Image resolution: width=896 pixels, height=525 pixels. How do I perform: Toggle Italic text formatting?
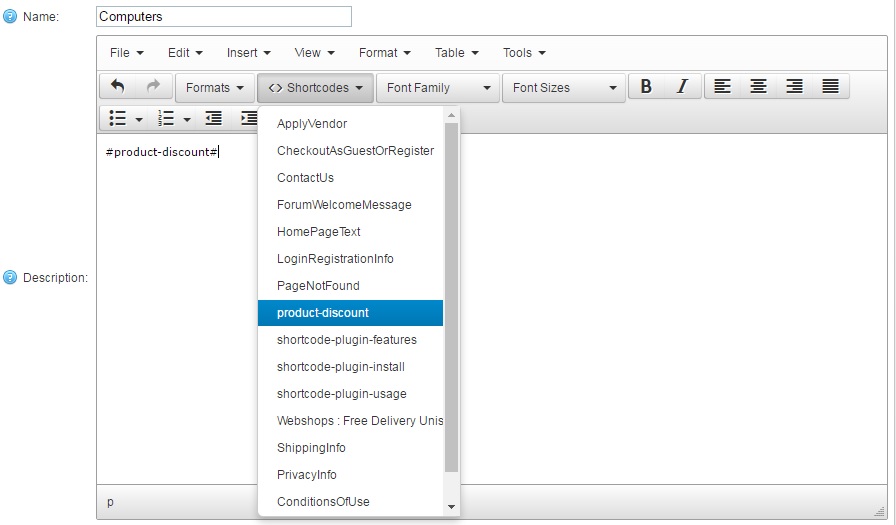682,87
